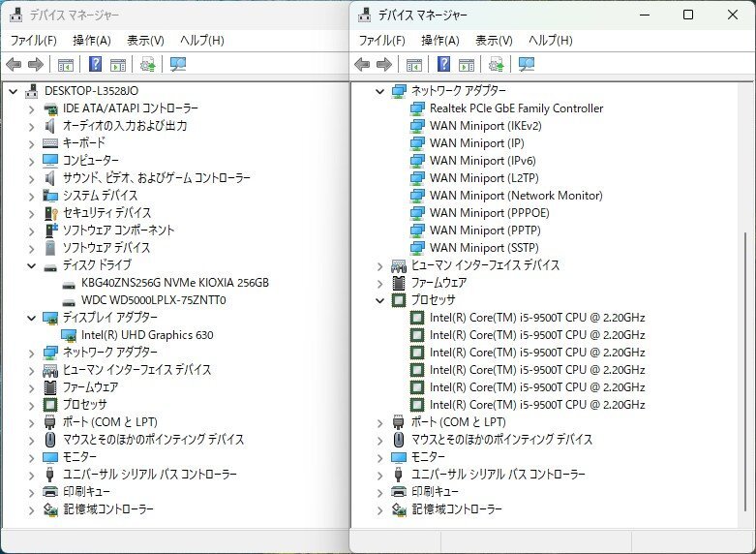The height and width of the screenshot is (554, 756).
Task: Click DESKTOP-L3528JO computer icon
Action: coord(32,91)
